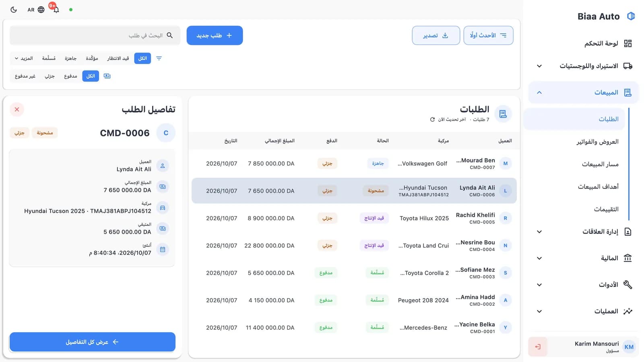Expand the إدارة العلاقات sidebar section
This screenshot has width=644, height=362.
(x=584, y=232)
